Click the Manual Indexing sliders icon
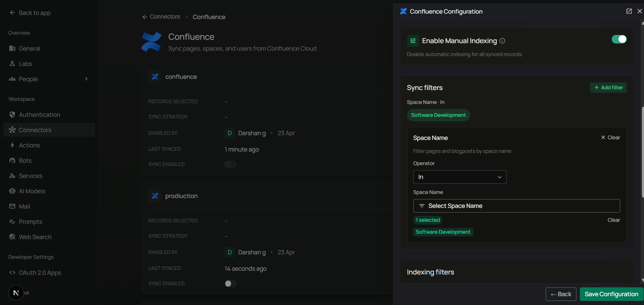 pos(413,41)
